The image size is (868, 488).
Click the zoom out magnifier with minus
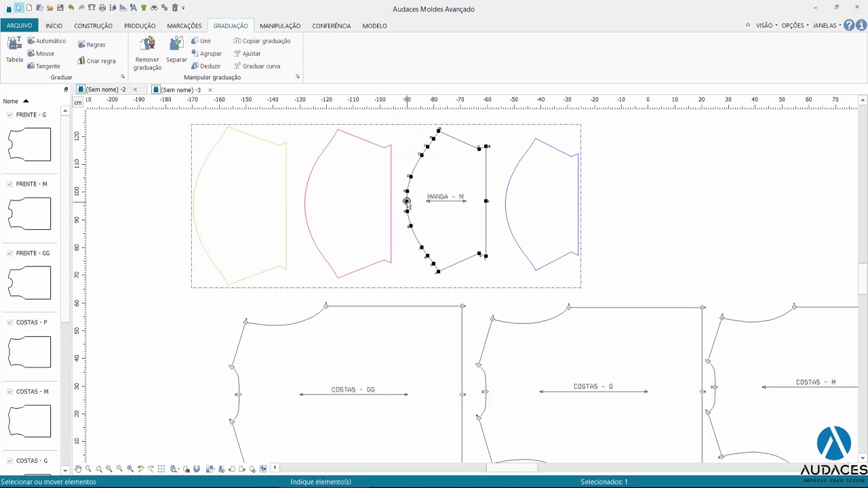(119, 468)
